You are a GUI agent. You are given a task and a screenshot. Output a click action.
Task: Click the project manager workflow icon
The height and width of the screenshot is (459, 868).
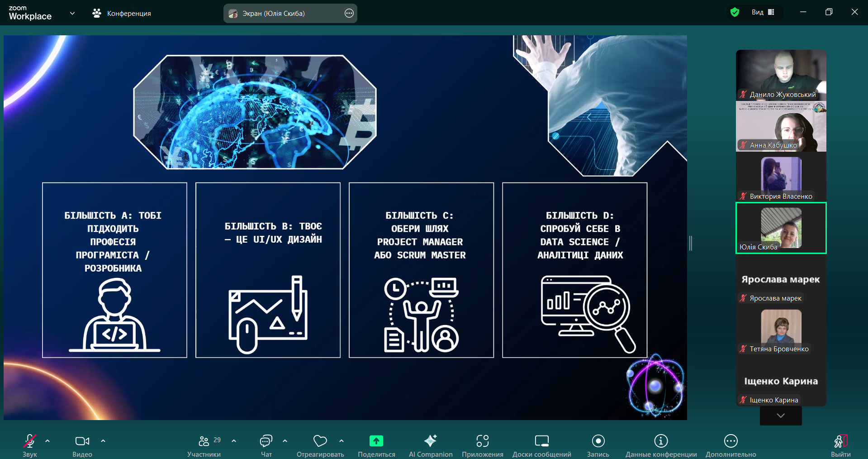coord(421,315)
